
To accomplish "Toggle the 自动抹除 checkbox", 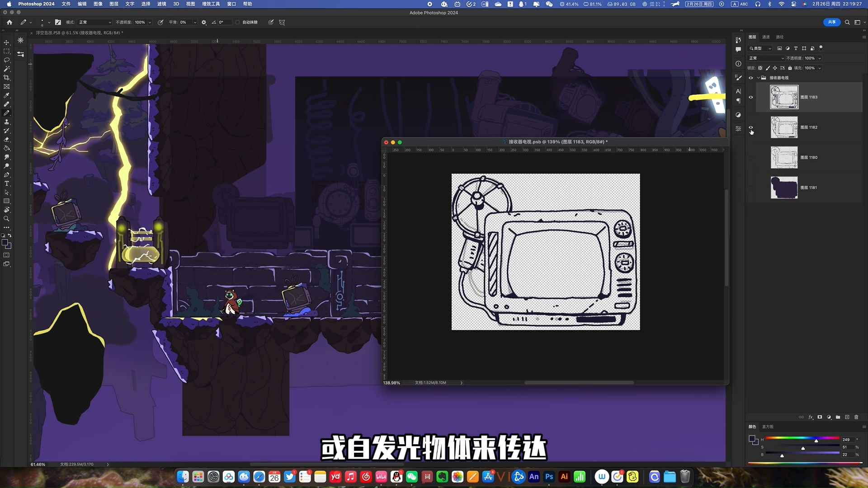I will pos(237,22).
